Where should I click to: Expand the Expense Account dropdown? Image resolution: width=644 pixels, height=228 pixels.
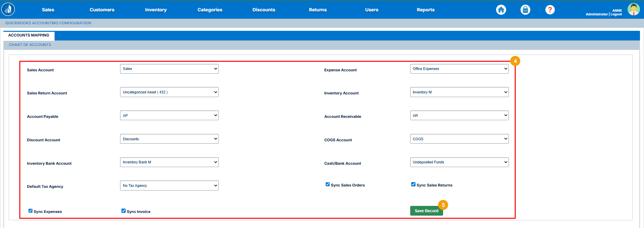(459, 69)
